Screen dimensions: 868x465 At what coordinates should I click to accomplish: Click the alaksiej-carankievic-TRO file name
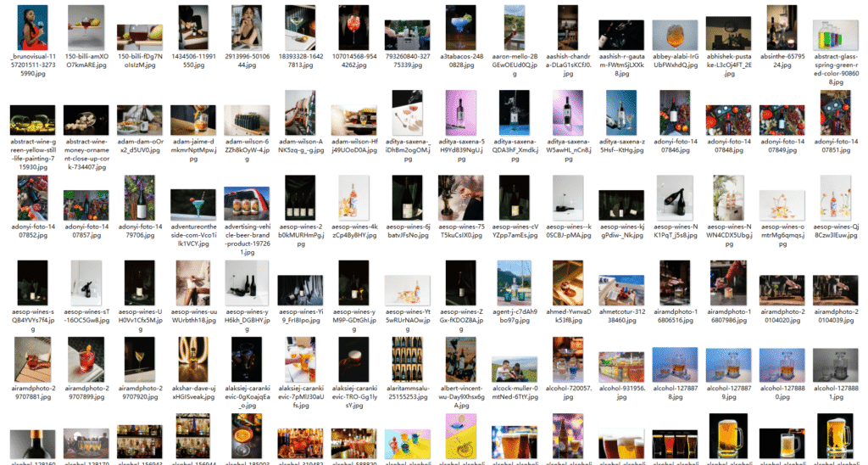click(354, 397)
